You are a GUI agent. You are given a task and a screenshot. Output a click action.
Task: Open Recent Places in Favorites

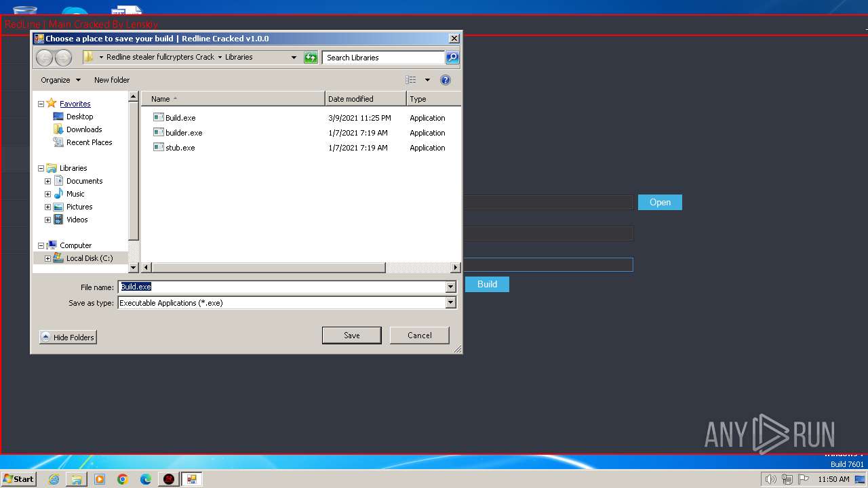click(89, 142)
